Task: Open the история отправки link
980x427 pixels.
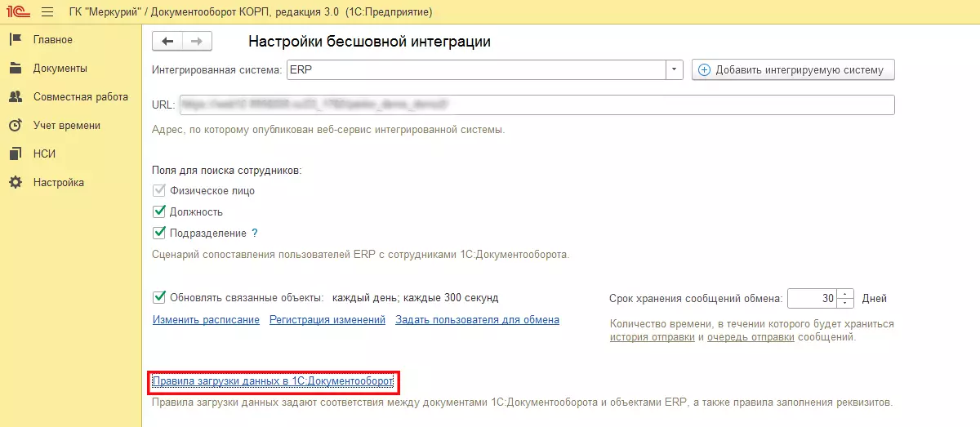Action: click(x=653, y=336)
